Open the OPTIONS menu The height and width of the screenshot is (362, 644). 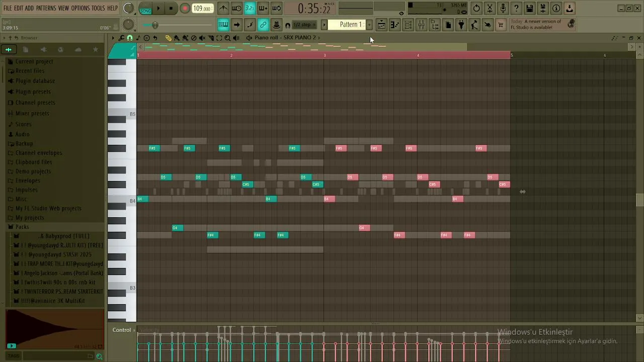click(x=80, y=8)
